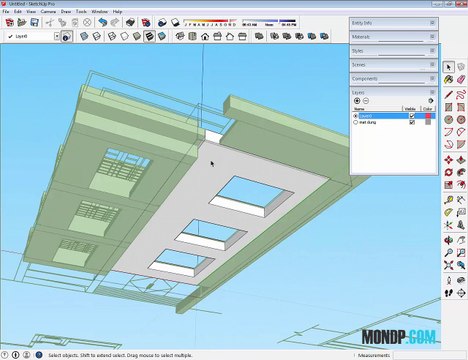Viewport: 468px width, 360px height.
Task: Click the Zoom Extents tool
Action: point(449,265)
